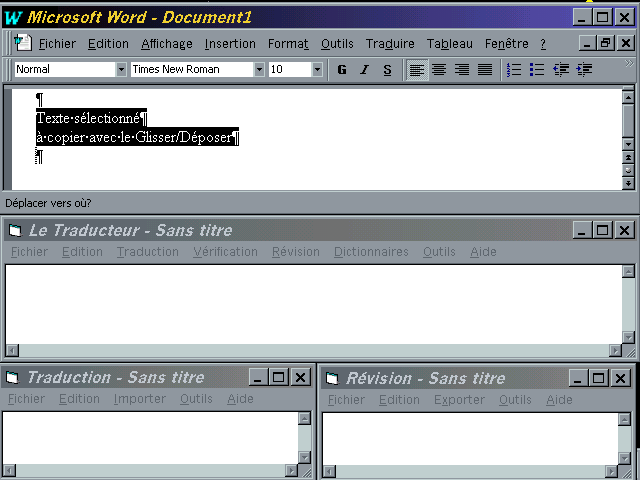Align text left in Word

click(x=417, y=70)
